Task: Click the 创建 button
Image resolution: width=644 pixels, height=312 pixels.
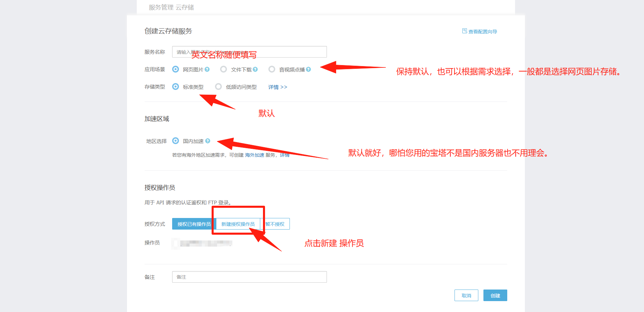Action: 495,295
